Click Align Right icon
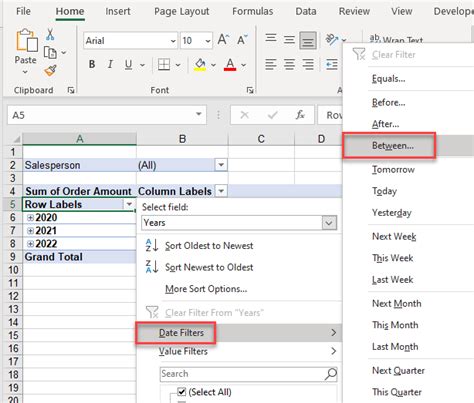 point(308,64)
